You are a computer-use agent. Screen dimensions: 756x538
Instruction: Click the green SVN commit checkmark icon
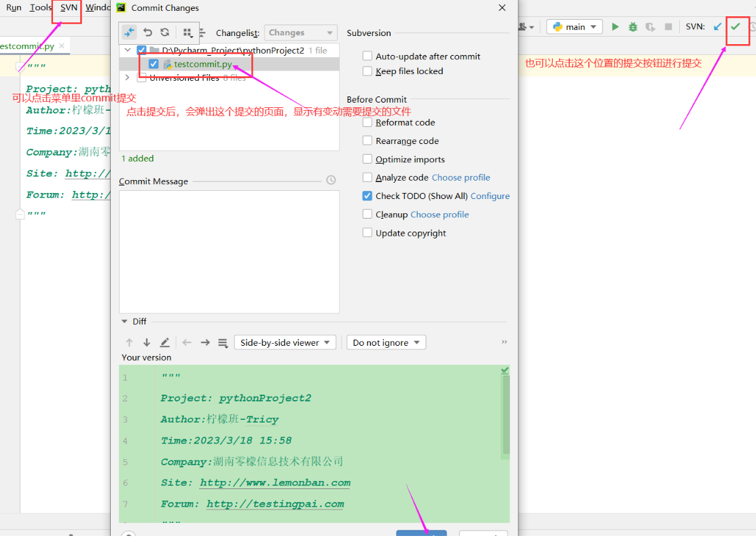pyautogui.click(x=735, y=26)
